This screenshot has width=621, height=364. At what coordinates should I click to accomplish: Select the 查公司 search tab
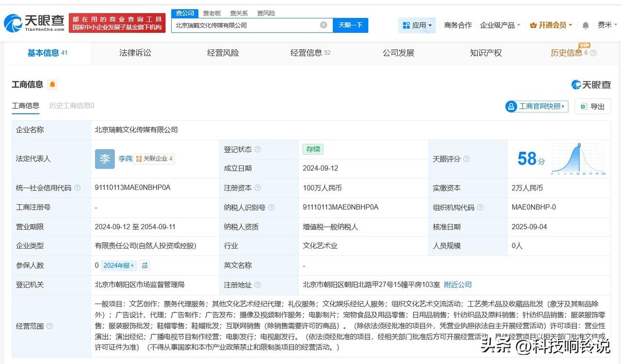(x=185, y=13)
